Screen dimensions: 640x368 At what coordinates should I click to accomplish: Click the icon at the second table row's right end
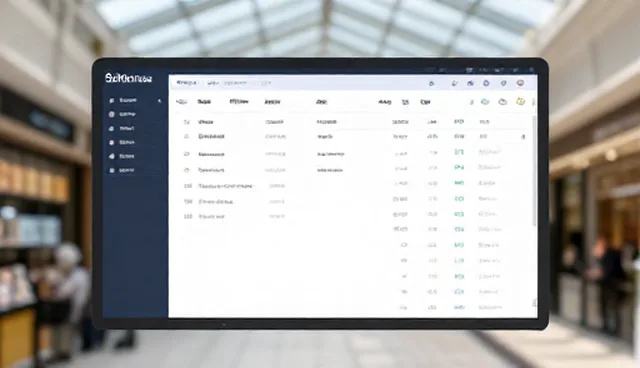523,137
